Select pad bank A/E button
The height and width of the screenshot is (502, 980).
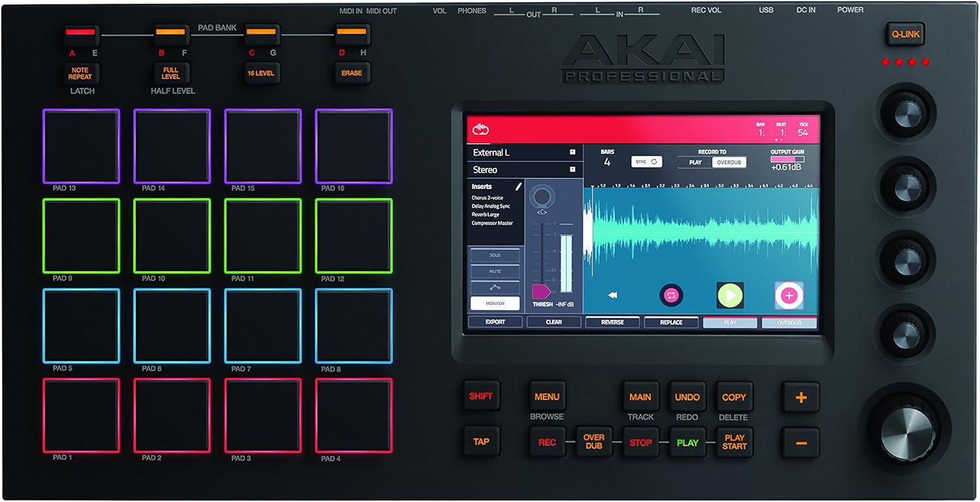click(x=80, y=33)
